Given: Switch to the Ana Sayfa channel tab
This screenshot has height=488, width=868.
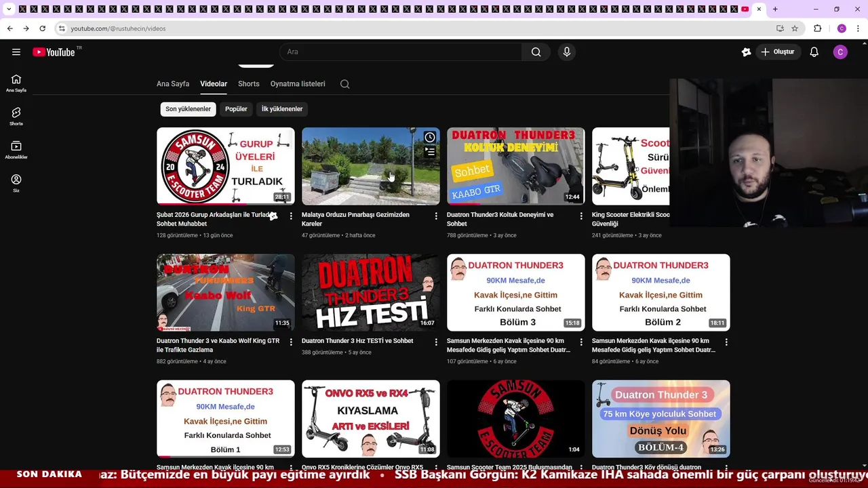Looking at the screenshot, I should 173,84.
